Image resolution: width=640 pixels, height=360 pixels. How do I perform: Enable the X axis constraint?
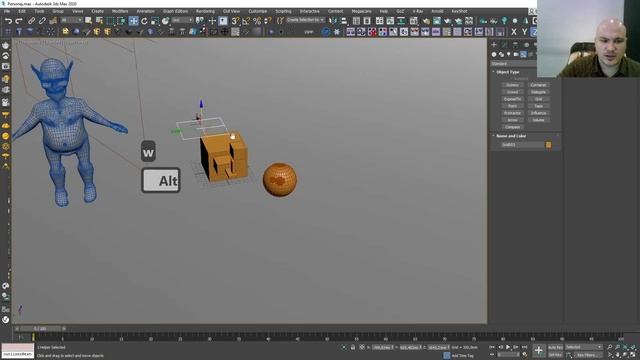pos(514,32)
